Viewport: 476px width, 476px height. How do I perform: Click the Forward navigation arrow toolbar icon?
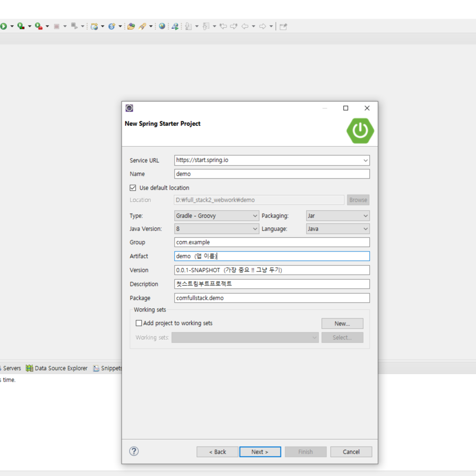[x=262, y=26]
